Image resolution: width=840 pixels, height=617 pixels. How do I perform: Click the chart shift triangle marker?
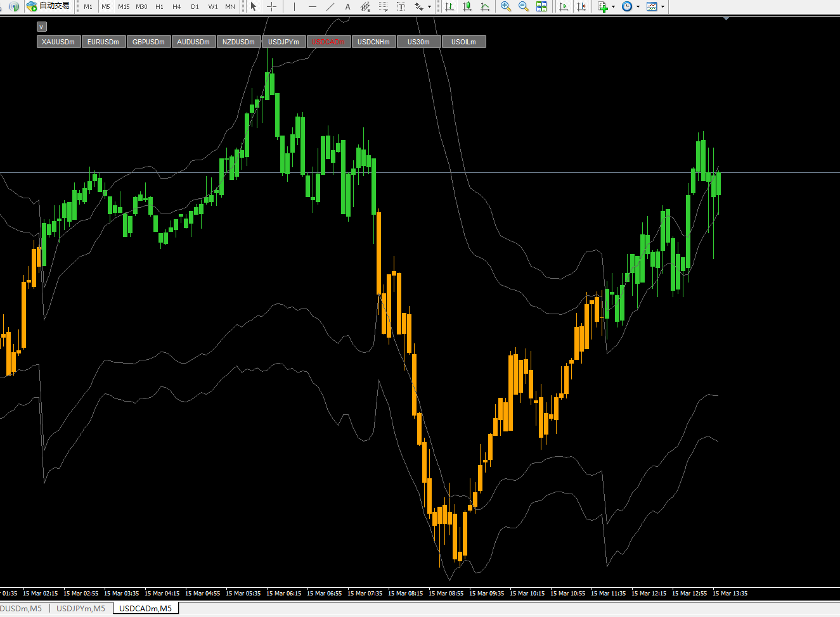point(726,19)
